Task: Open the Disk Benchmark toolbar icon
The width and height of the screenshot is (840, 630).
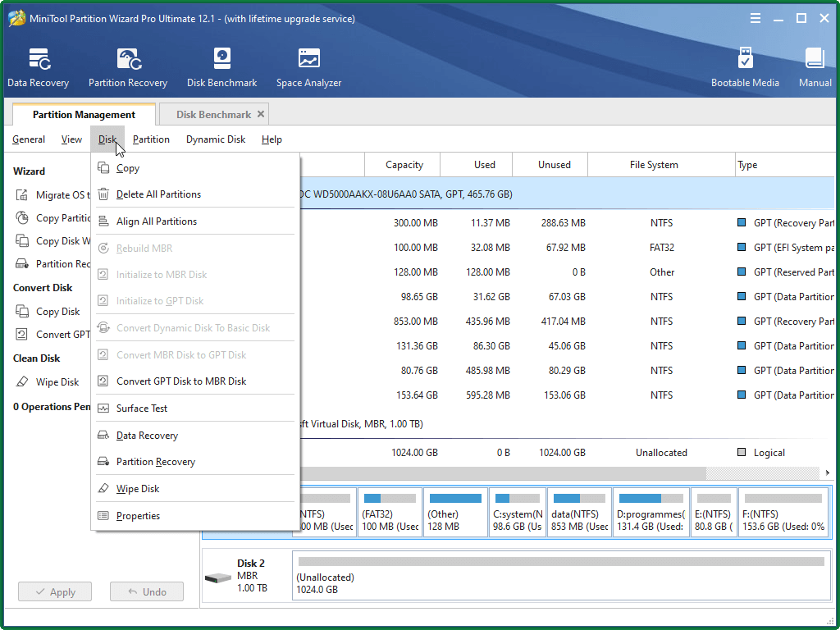Action: (x=221, y=59)
